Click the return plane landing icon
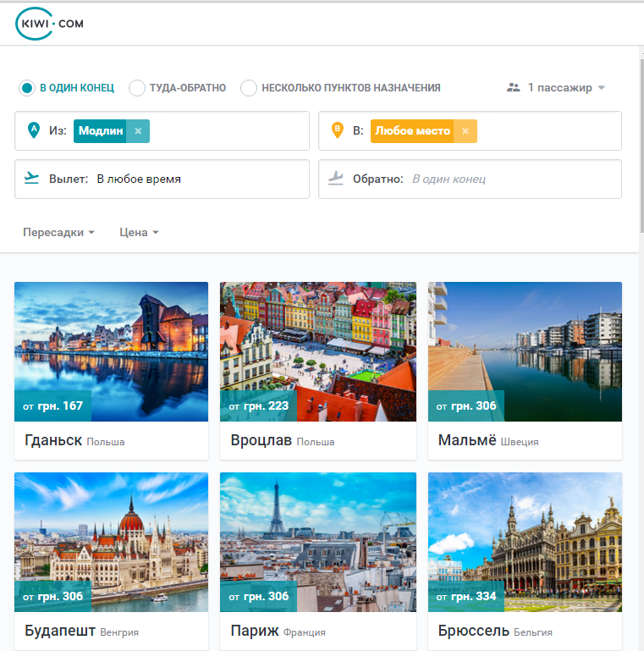Viewport: 644px width, 651px height. click(336, 178)
